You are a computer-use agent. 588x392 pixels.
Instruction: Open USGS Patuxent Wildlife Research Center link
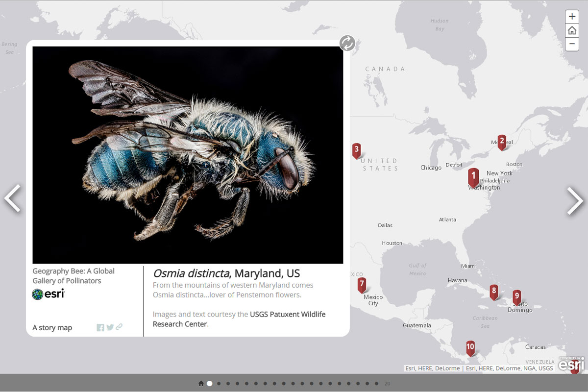(287, 315)
